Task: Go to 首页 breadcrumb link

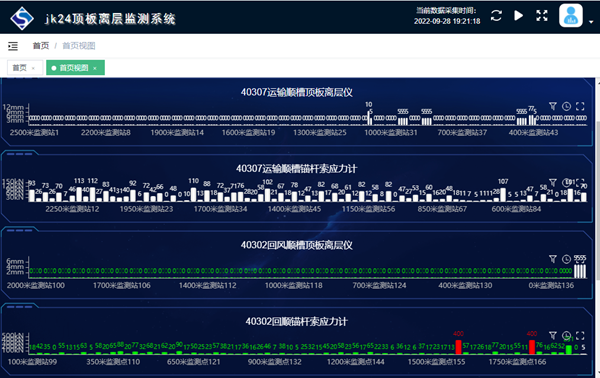Action: 41,46
